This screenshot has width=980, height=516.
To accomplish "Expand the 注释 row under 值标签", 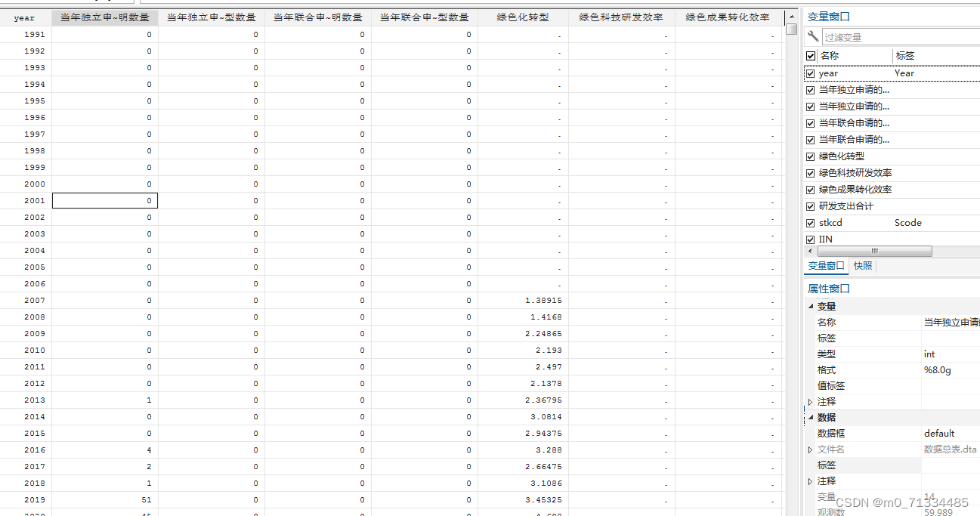I will [811, 402].
